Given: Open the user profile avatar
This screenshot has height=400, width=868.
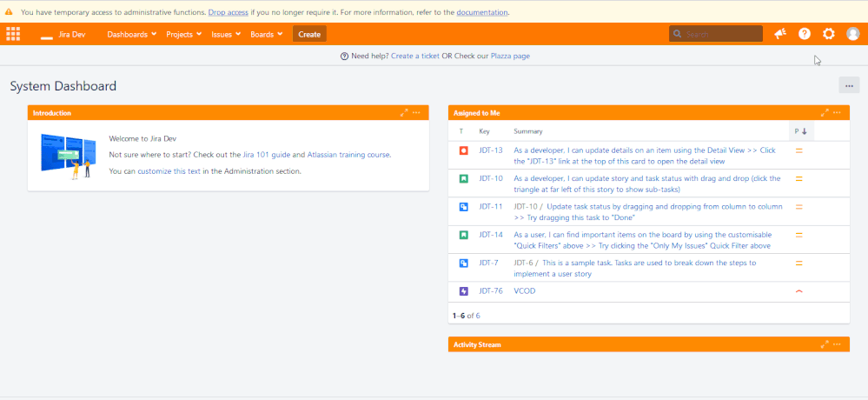Looking at the screenshot, I should (853, 34).
